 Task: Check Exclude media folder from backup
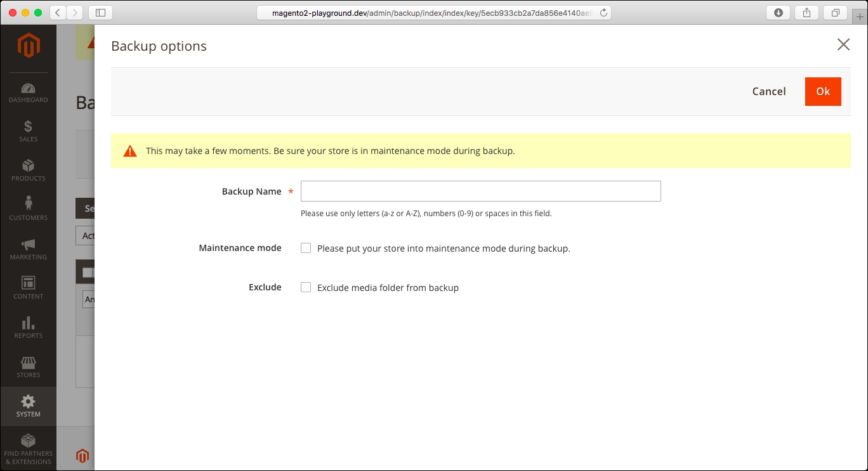coord(306,288)
